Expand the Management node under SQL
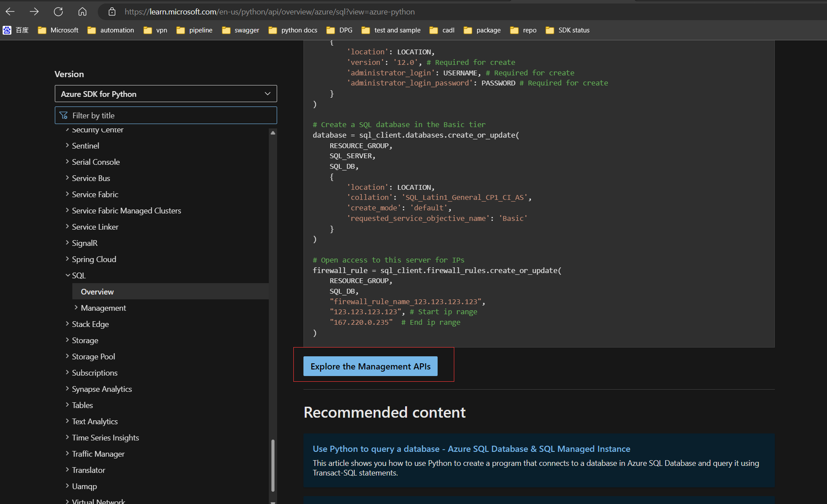The height and width of the screenshot is (504, 827). [x=76, y=307]
